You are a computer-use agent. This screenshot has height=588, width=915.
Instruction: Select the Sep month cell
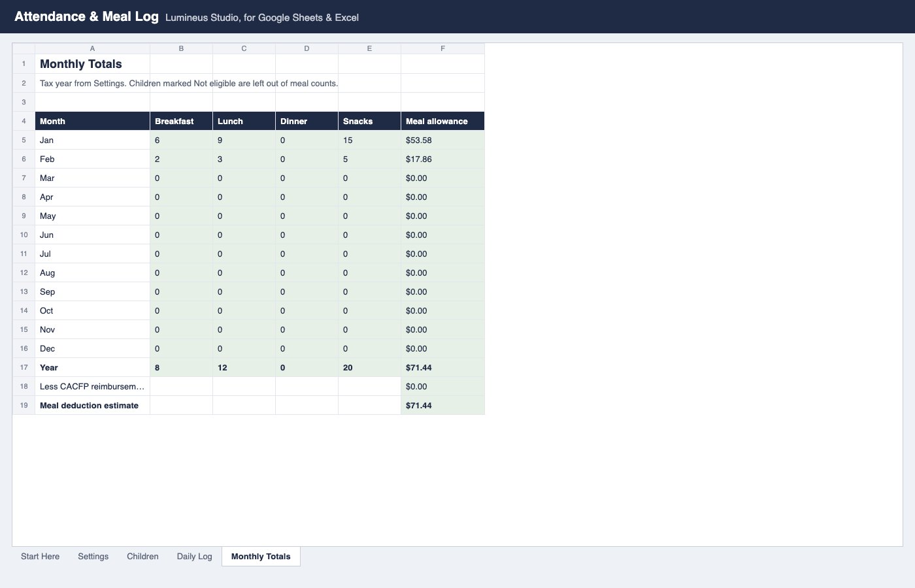pos(92,292)
